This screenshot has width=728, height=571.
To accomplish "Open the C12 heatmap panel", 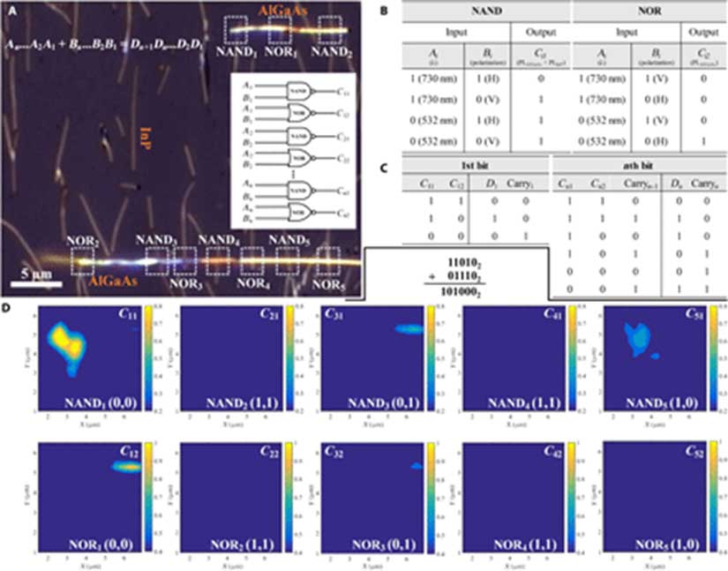I will 90,497.
